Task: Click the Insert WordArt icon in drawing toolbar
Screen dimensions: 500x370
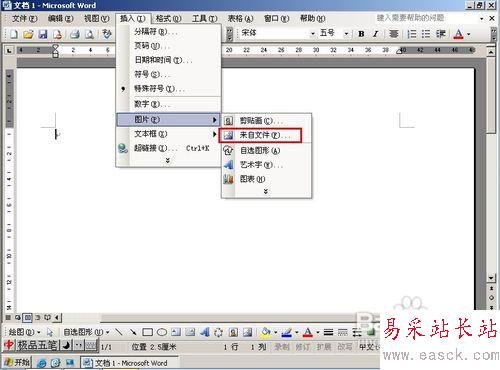Action: (x=205, y=332)
